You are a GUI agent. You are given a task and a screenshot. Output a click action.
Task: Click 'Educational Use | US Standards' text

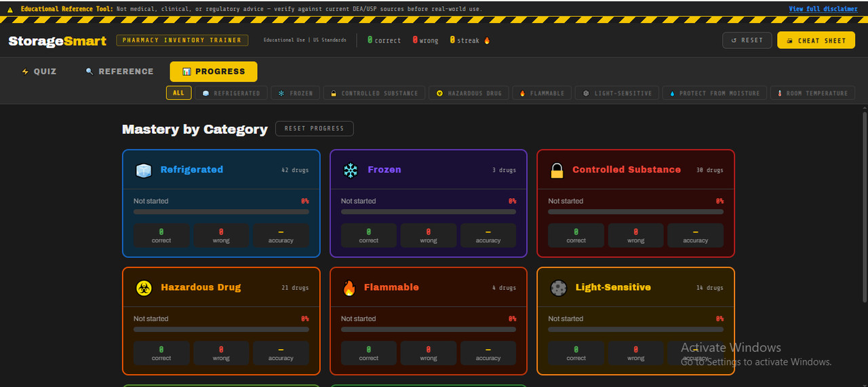point(305,40)
